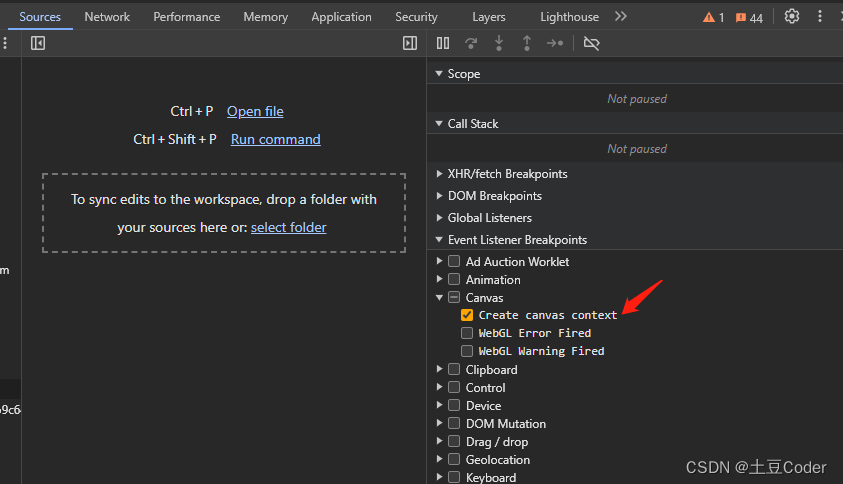Screen dimensions: 843x484
Task: Check the Drag / drop checkbox
Action: coord(454,442)
